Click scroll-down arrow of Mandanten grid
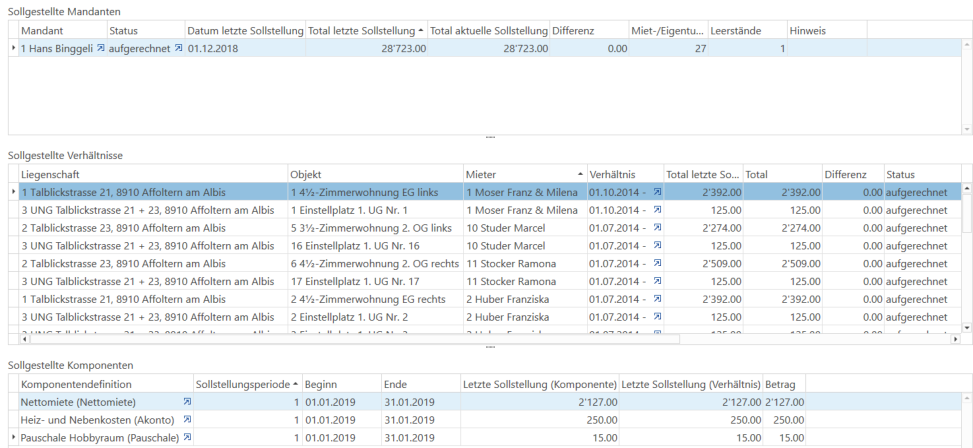Image resolution: width=973 pixels, height=448 pixels. pos(967,129)
